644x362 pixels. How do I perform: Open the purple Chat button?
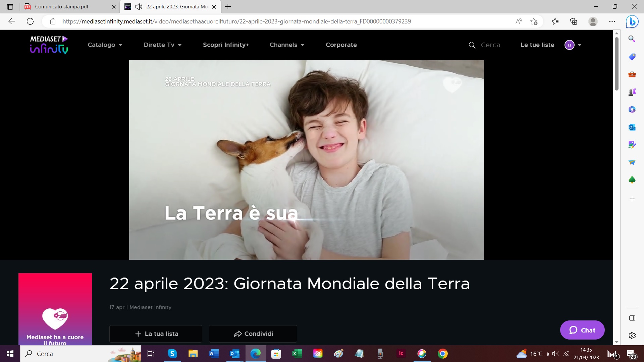(x=582, y=330)
